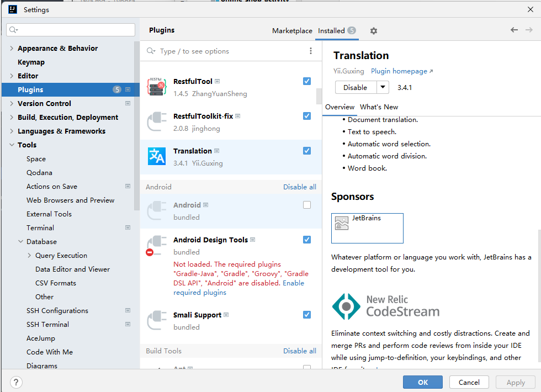Enable the Android bundled plugin checkbox
Image resolution: width=541 pixels, height=392 pixels.
(307, 205)
